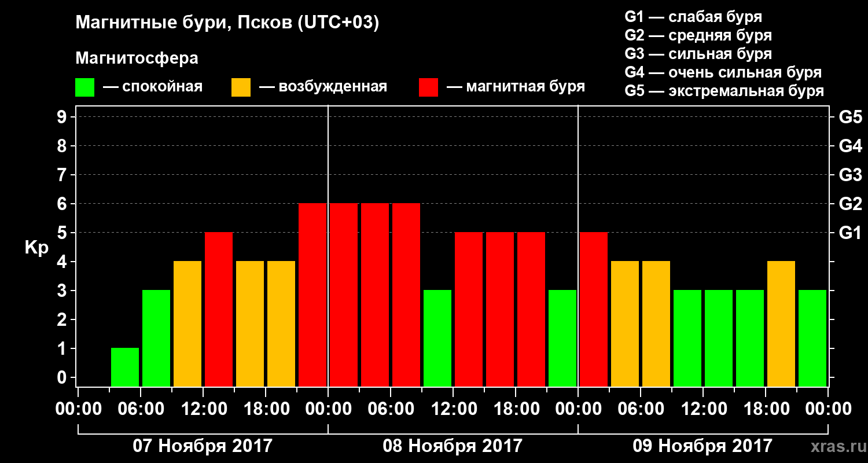
Task: Select the 'G5 — экстремальная буря' legend line
Action: (724, 91)
